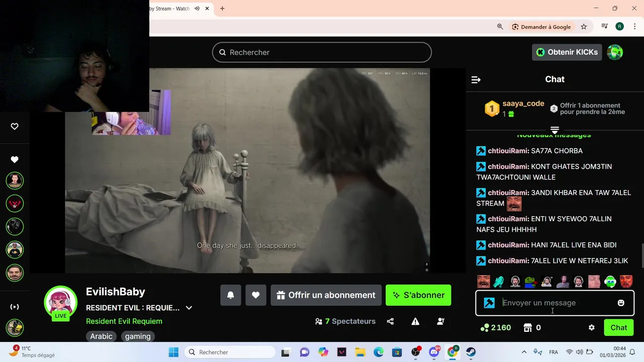Open a new Chrome tab

point(222,9)
